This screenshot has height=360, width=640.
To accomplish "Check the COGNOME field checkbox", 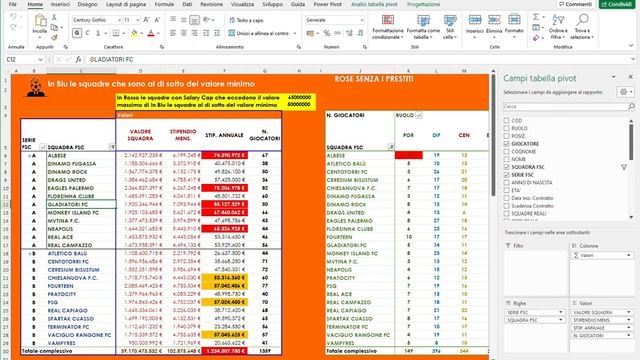I will [x=507, y=151].
